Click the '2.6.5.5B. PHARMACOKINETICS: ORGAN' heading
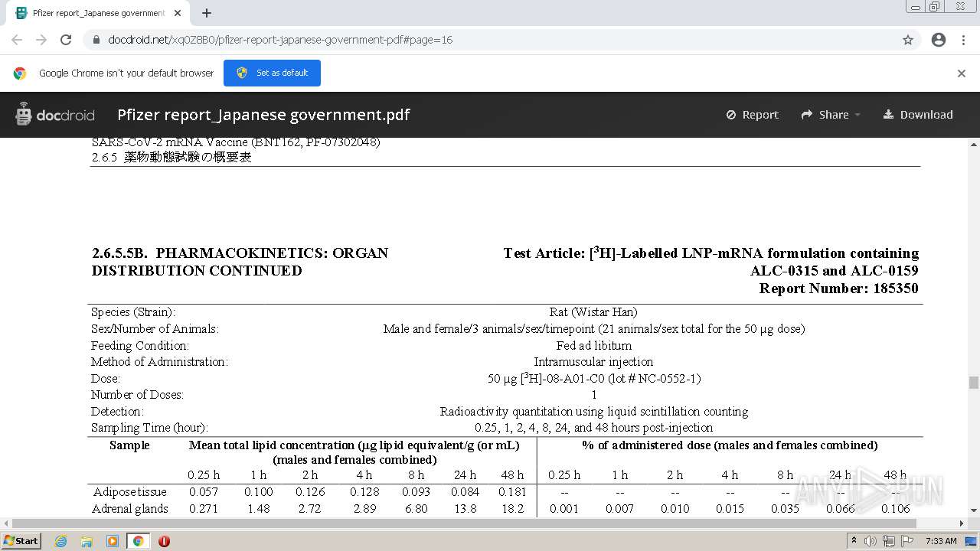The height and width of the screenshot is (551, 980). [240, 253]
